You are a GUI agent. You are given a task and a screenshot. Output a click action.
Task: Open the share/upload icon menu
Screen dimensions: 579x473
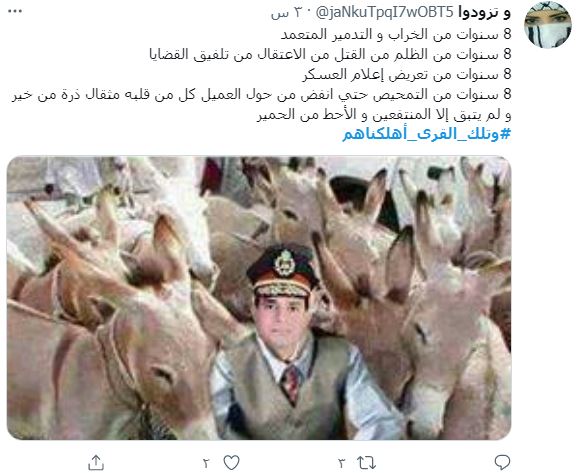click(x=96, y=462)
